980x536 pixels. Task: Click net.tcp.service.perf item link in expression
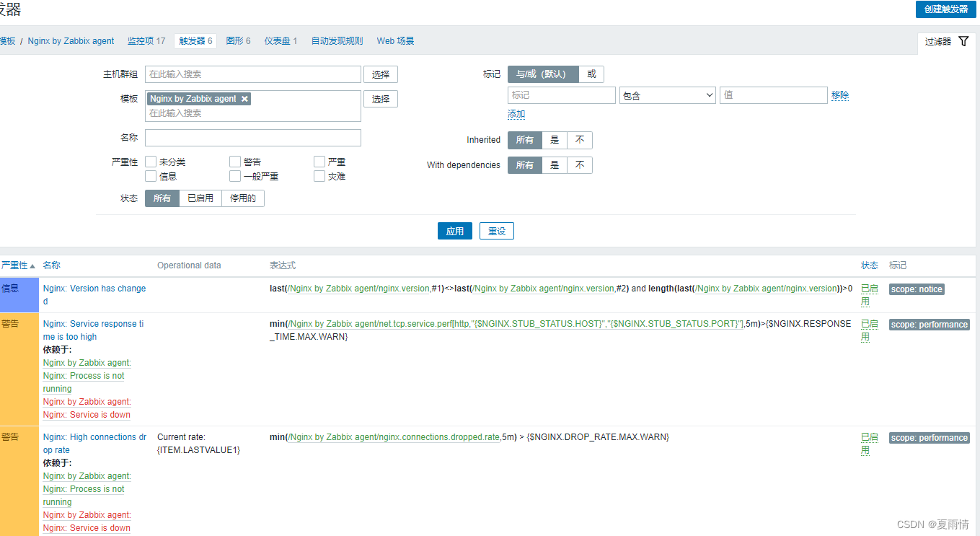[x=515, y=324]
